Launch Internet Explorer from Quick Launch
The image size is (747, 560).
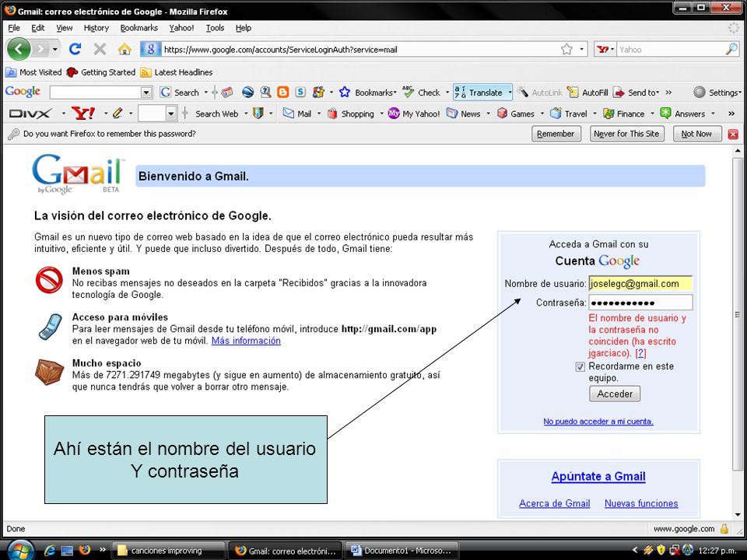click(x=50, y=551)
